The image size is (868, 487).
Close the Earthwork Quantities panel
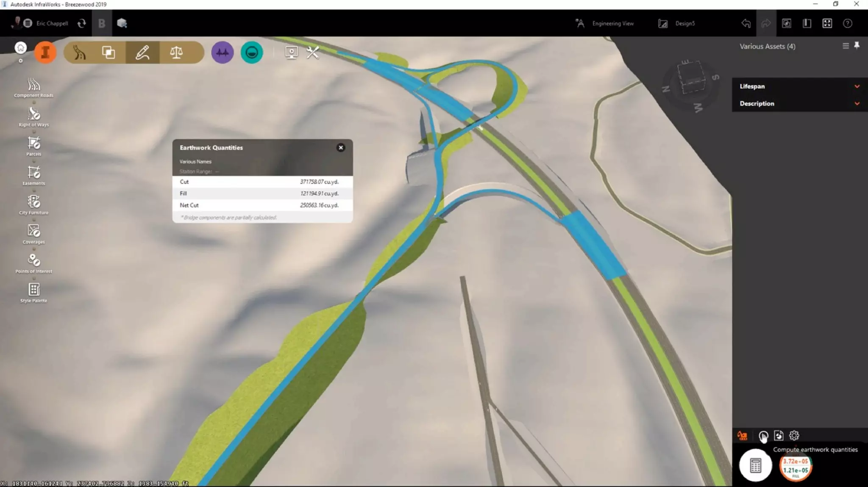pyautogui.click(x=340, y=148)
